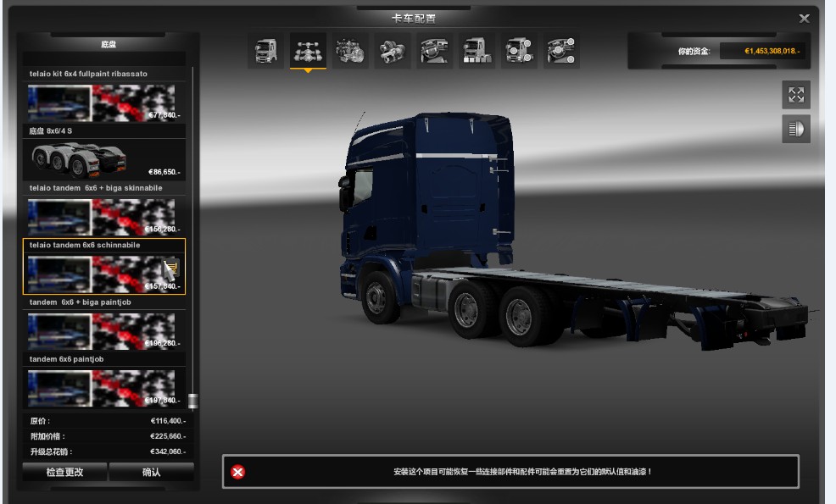The height and width of the screenshot is (504, 836).
Task: Open the paint job color category
Action: (x=477, y=51)
